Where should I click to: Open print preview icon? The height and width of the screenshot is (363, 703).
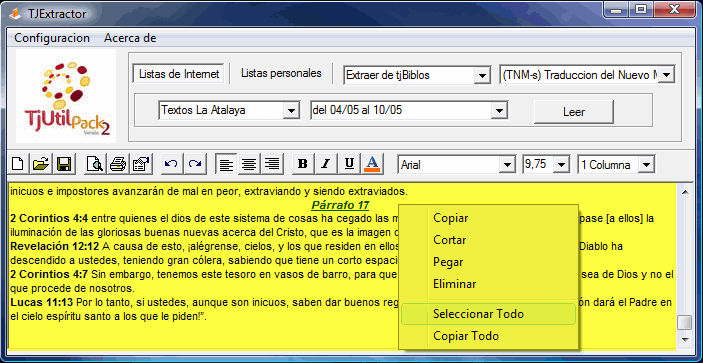[95, 164]
